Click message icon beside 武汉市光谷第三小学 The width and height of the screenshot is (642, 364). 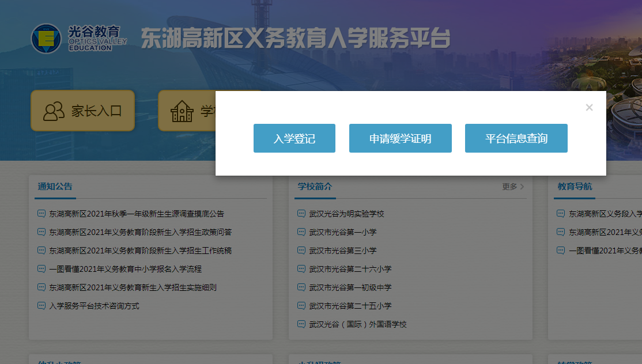pos(301,251)
